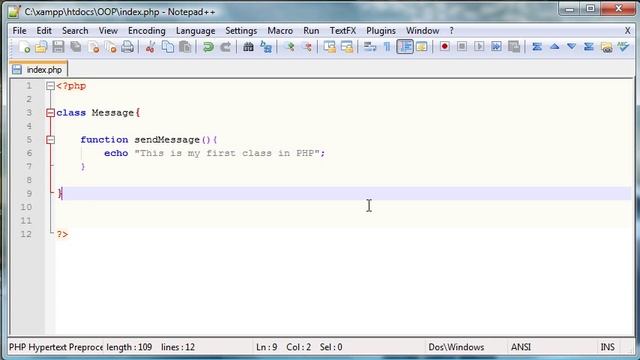The height and width of the screenshot is (360, 640).
Task: Collapse the <?php fold marker on line 1
Action: [x=50, y=86]
